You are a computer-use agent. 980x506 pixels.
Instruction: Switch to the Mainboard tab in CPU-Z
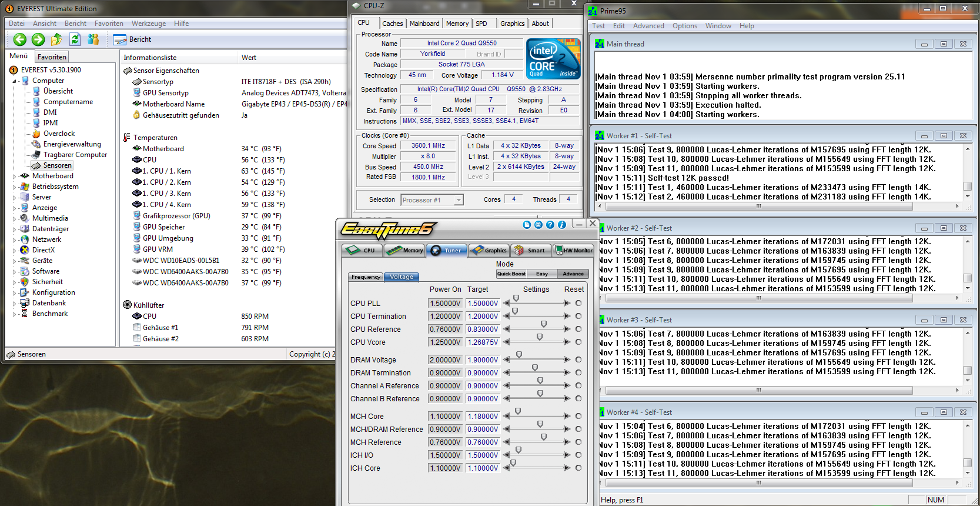click(x=424, y=24)
